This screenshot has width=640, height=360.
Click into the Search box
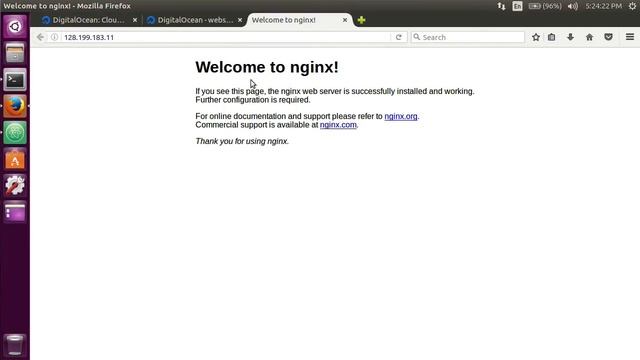(x=468, y=37)
